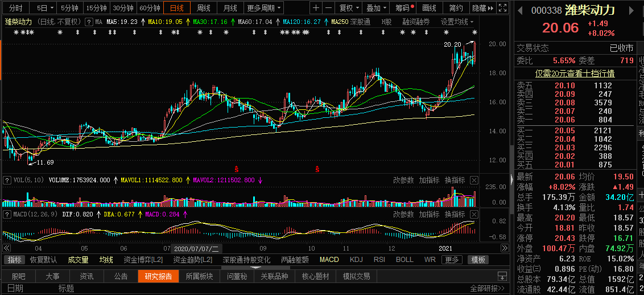The width and height of the screenshot is (644, 295).
Task: Click the red dot badge on 筹码
Action: (412, 6)
